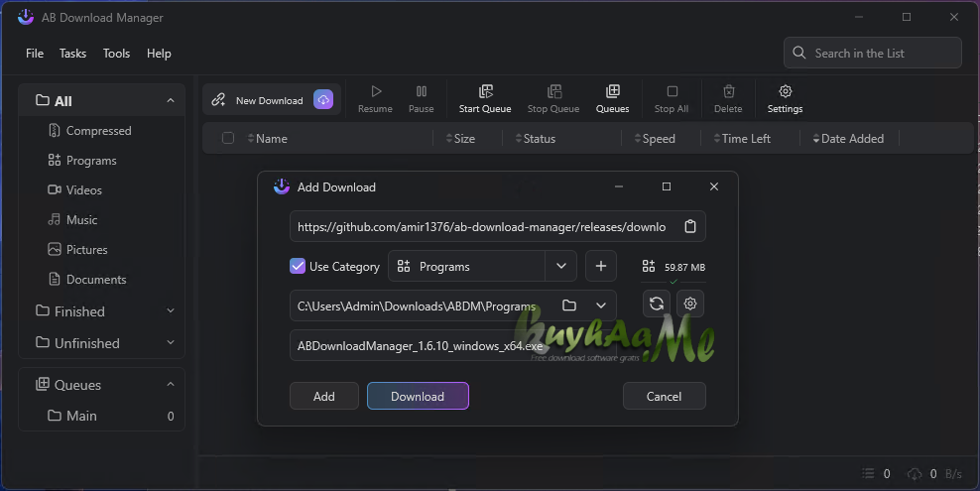This screenshot has width=980, height=491.
Task: Click the Resume toolbar icon
Action: 376,92
